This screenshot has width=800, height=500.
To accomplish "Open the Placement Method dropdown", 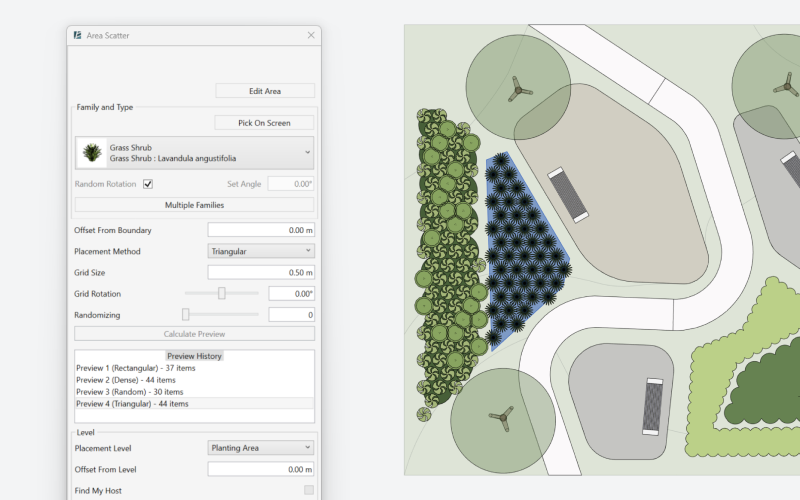I will 261,251.
